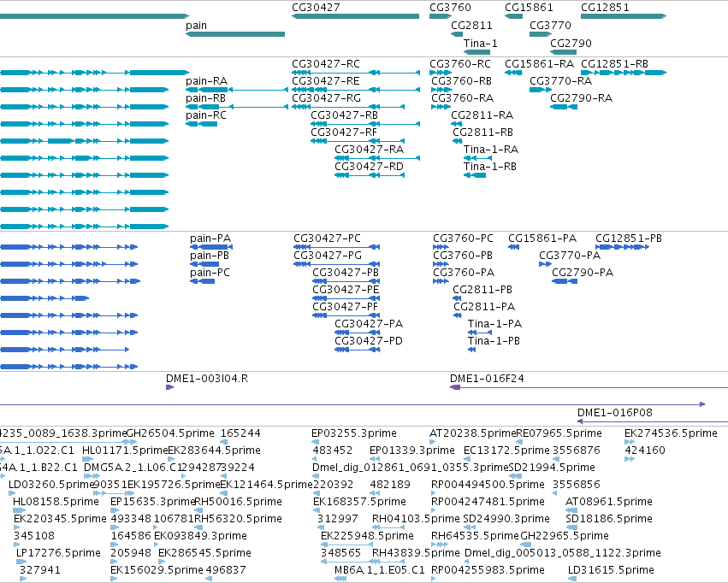Image resolution: width=728 pixels, height=583 pixels.
Task: Click the RH04103.5prime EST label
Action: click(416, 519)
